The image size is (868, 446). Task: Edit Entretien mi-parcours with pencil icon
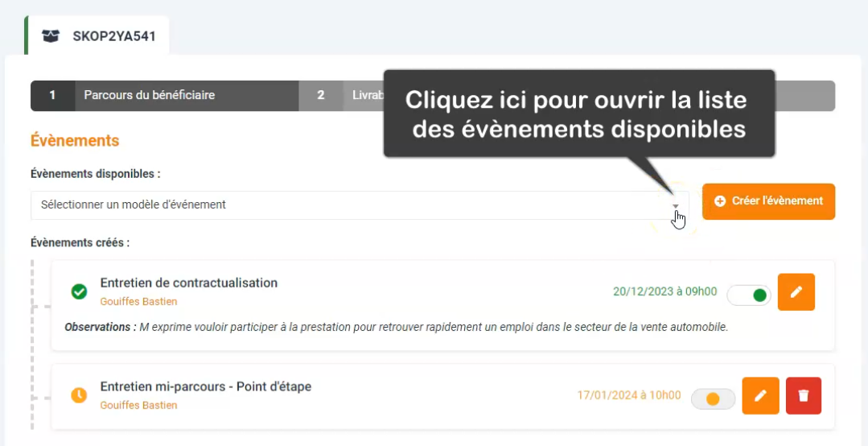click(761, 395)
